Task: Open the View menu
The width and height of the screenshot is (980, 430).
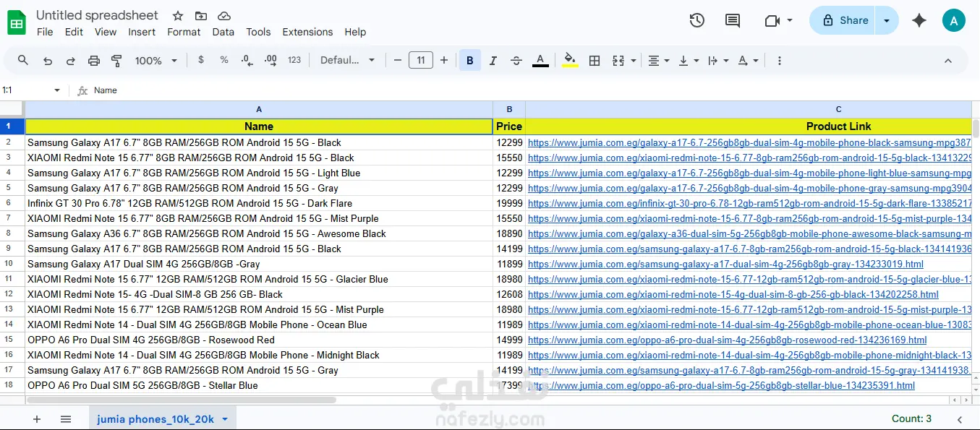Action: pos(106,32)
